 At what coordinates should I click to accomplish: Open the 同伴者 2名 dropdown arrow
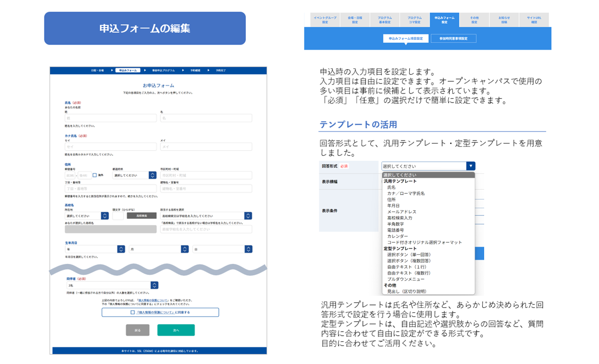point(154,286)
